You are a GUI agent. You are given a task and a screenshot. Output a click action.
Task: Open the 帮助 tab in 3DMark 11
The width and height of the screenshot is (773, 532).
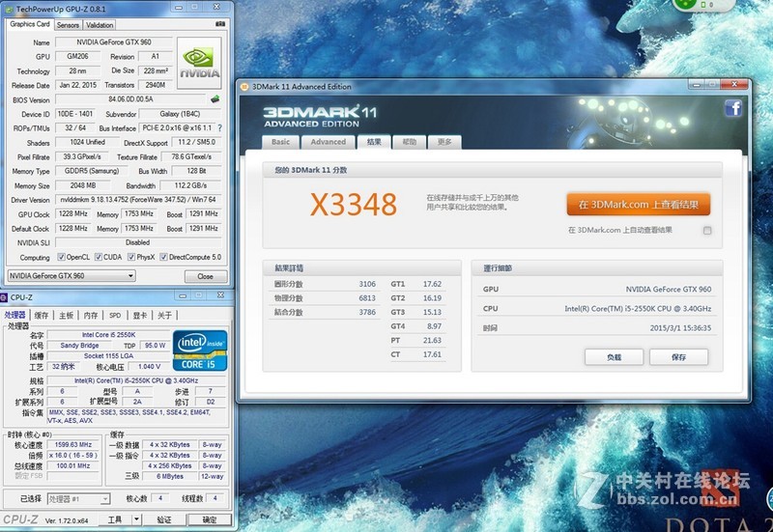[x=409, y=142]
